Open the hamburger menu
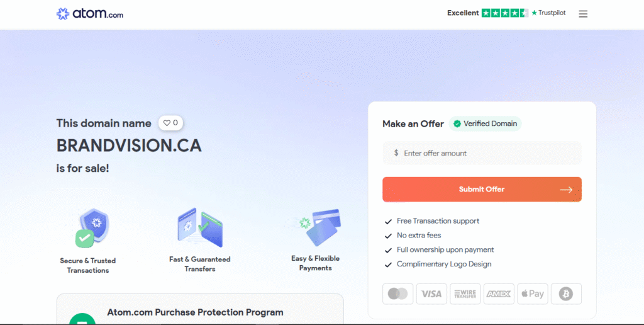Screen dimensions: 644x325 [x=583, y=14]
